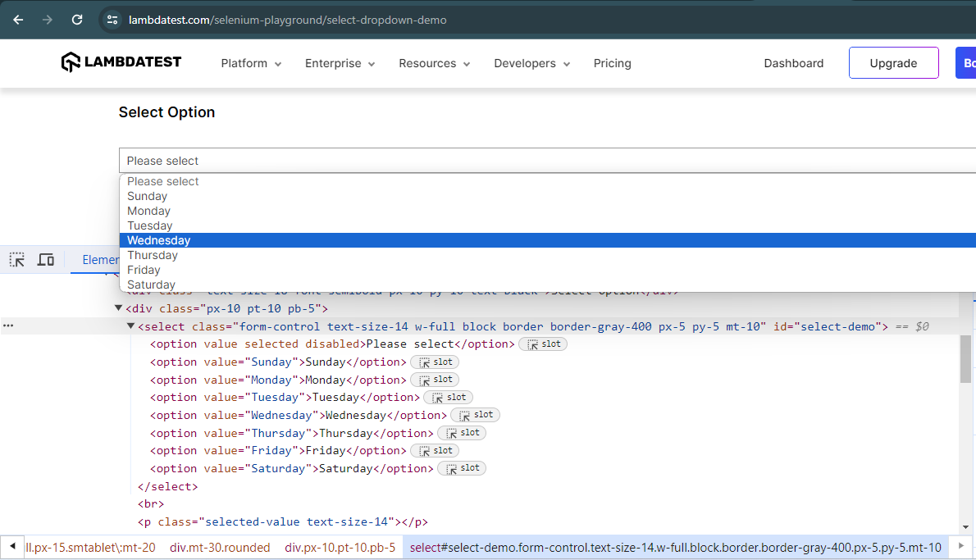Viewport: 976px width, 560px height.
Task: Click the LambdaTest logo
Action: 121,62
